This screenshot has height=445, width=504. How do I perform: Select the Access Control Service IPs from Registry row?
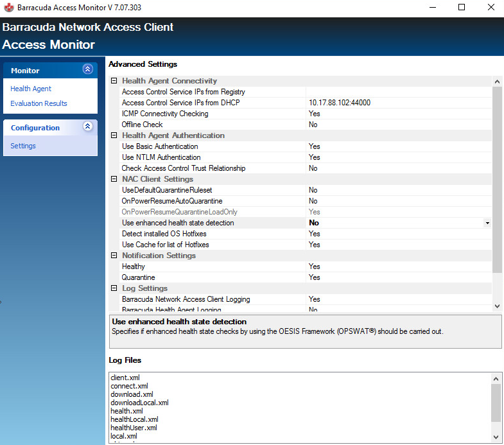tap(305, 92)
